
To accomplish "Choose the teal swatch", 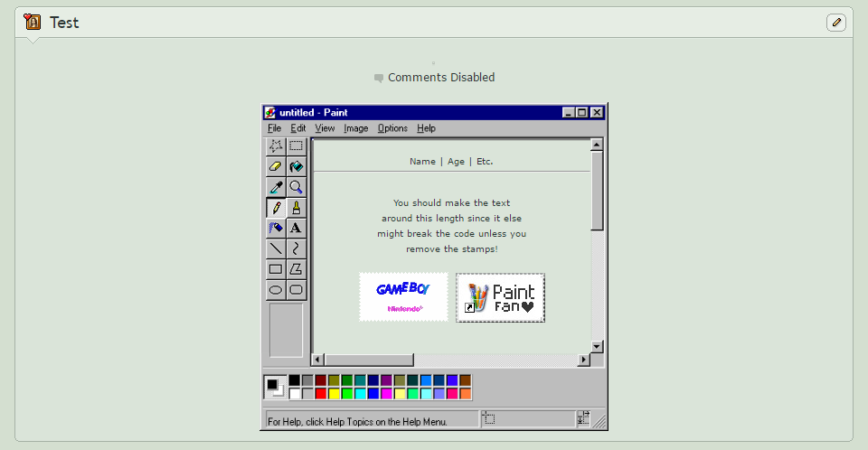I will [x=361, y=380].
